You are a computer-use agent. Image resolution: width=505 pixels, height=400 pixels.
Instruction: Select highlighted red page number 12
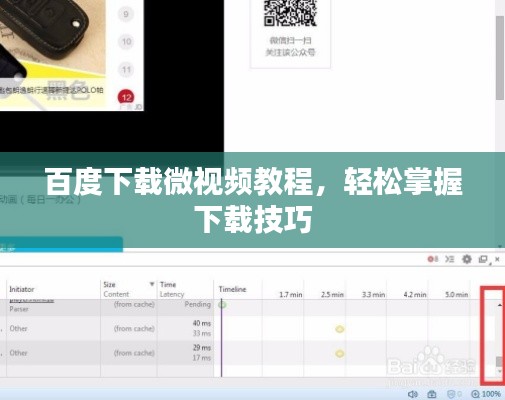[x=126, y=97]
